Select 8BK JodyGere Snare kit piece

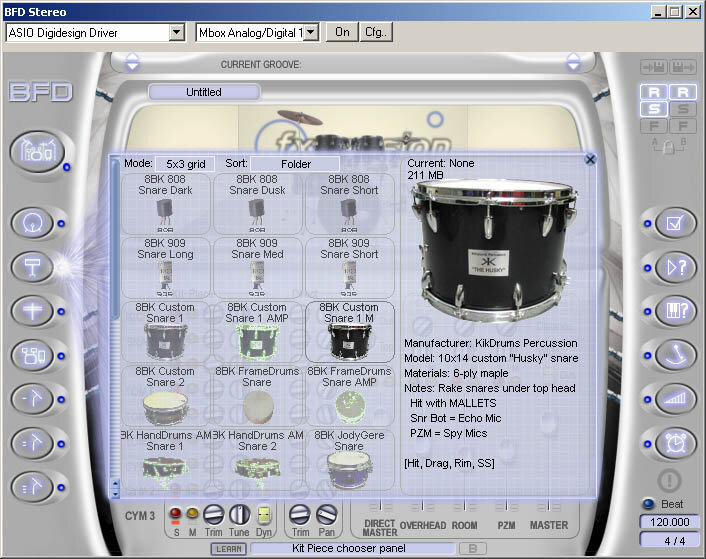[x=349, y=460]
